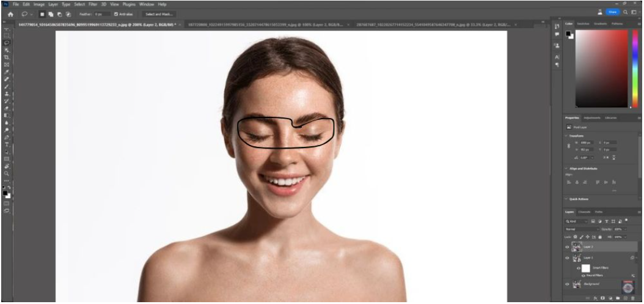This screenshot has height=304, width=644.
Task: Click the vertical hue spectrum slider
Action: 635,69
